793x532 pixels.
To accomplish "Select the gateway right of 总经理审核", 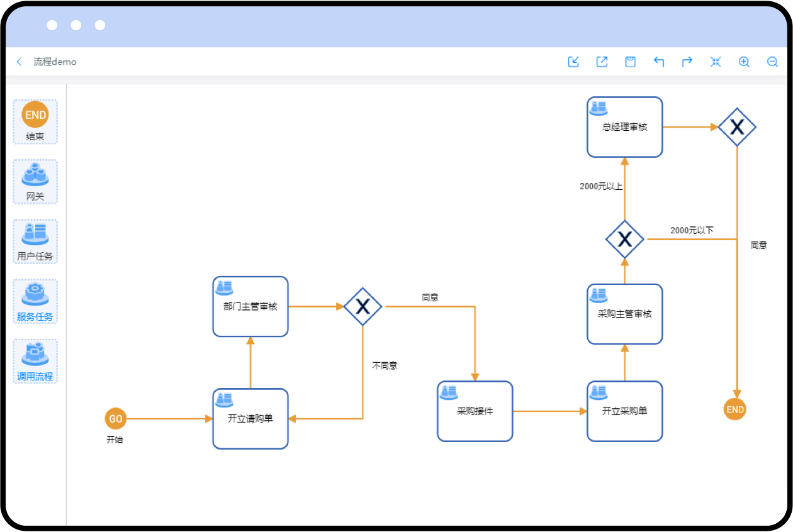I will coord(737,127).
